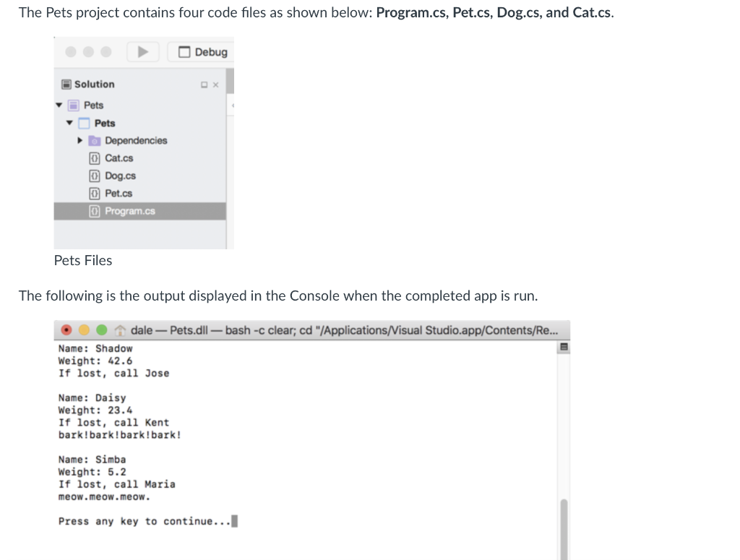Select the Dependencies folder icon
The height and width of the screenshot is (560, 740).
coord(95,141)
